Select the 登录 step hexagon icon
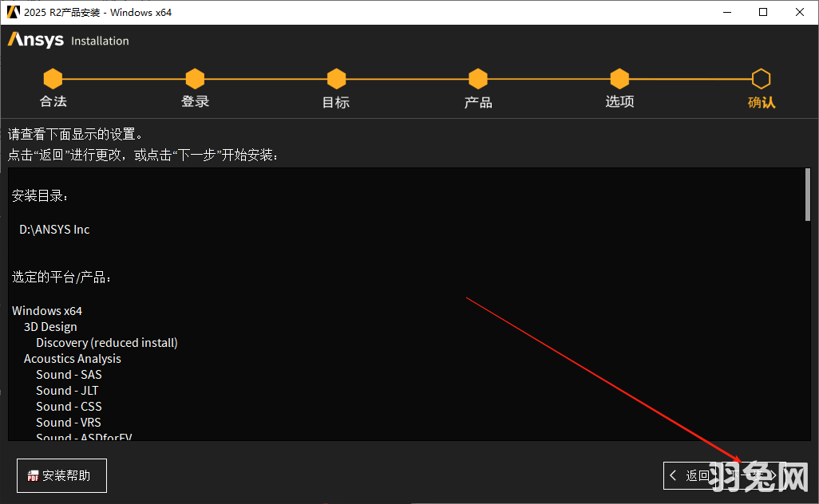819x504 pixels. 195,79
